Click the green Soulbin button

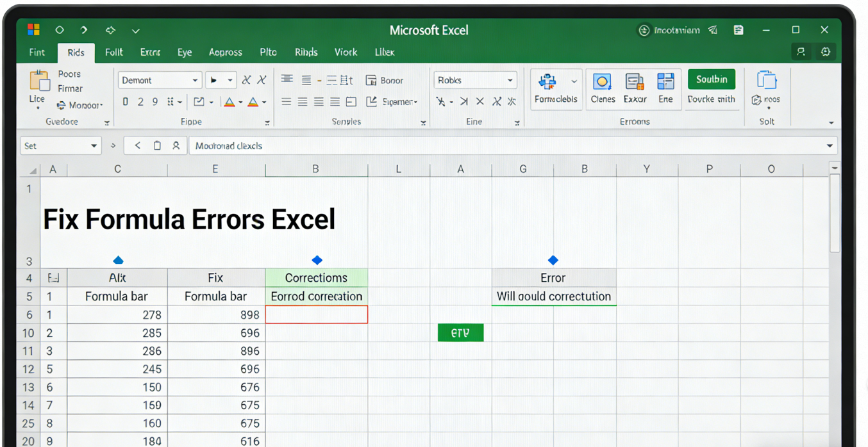tap(712, 79)
